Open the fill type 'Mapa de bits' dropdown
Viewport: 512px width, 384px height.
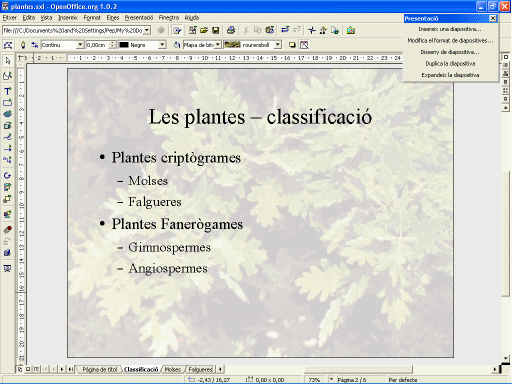(218, 45)
